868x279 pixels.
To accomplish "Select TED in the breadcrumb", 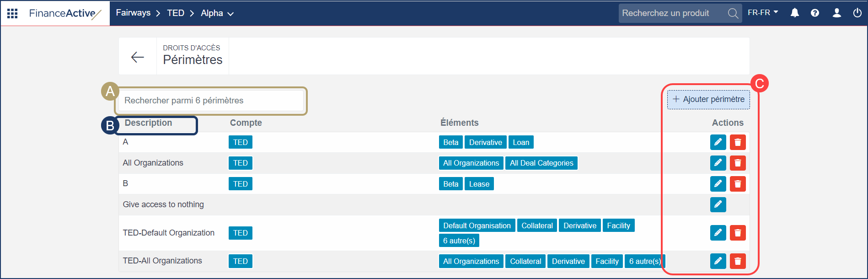I will point(176,13).
